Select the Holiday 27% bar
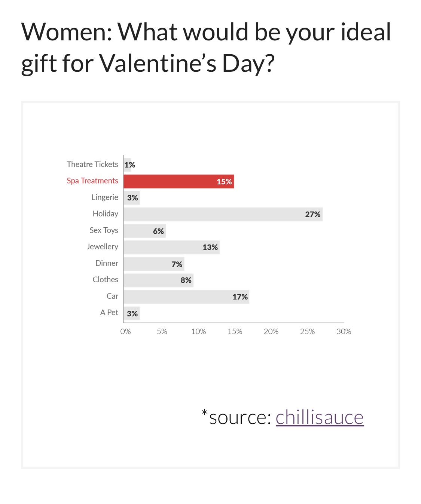Viewport: 421px width, 504px height. pyautogui.click(x=223, y=214)
